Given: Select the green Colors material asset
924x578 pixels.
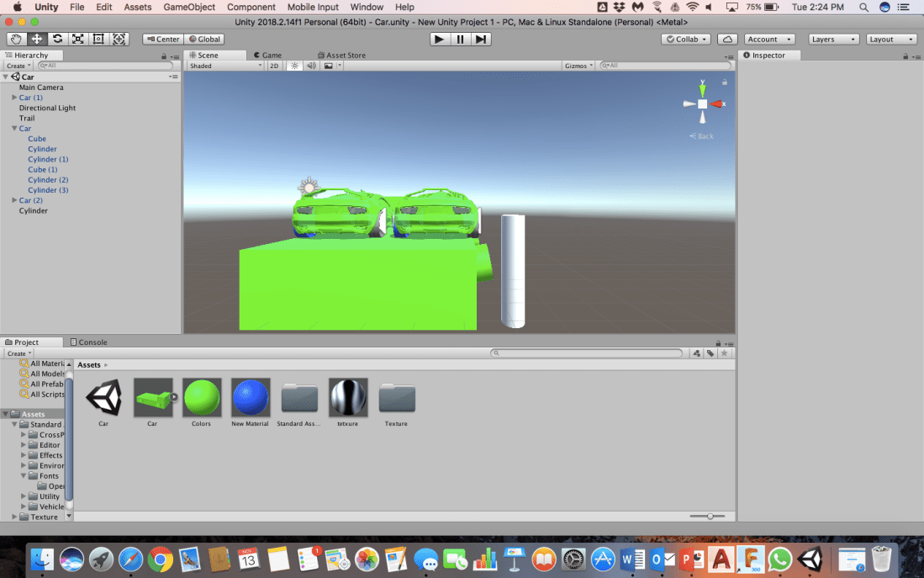Looking at the screenshot, I should coord(202,398).
